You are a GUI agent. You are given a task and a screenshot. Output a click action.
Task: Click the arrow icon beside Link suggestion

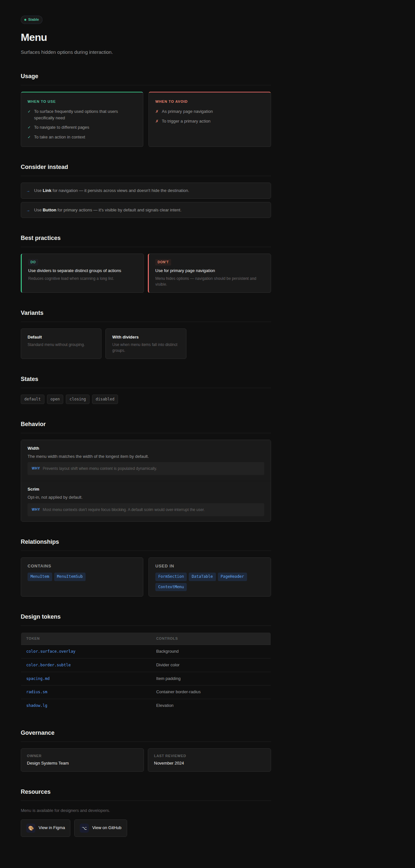click(28, 191)
